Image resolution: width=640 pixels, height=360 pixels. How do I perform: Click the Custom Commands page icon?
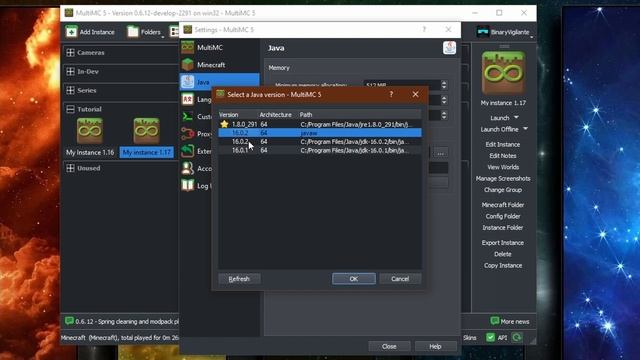coord(187,116)
